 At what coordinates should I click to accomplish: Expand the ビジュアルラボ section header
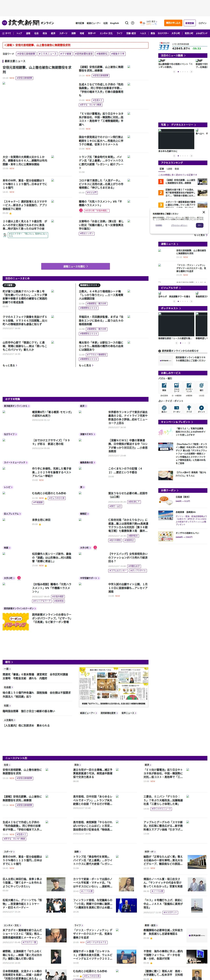(x=183, y=288)
